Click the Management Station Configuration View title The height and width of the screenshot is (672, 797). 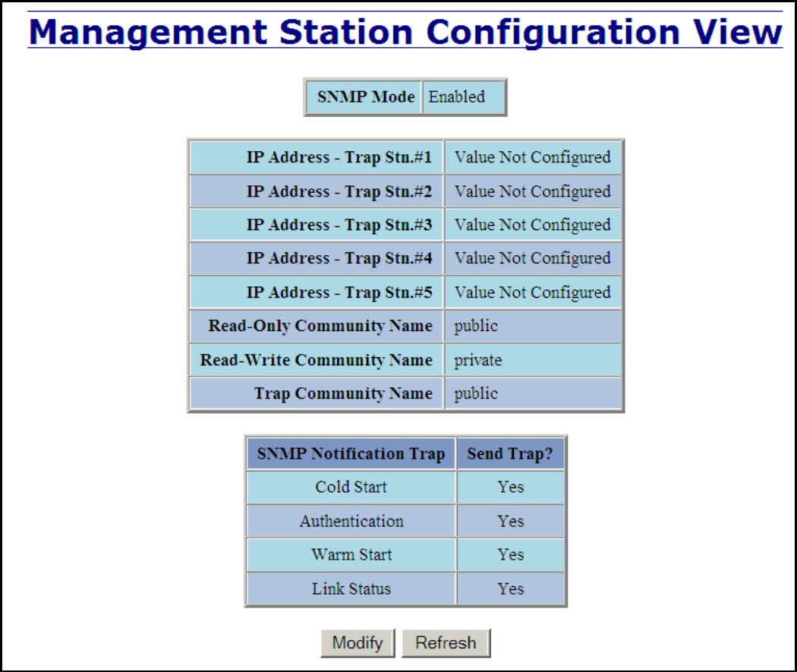coord(405,32)
